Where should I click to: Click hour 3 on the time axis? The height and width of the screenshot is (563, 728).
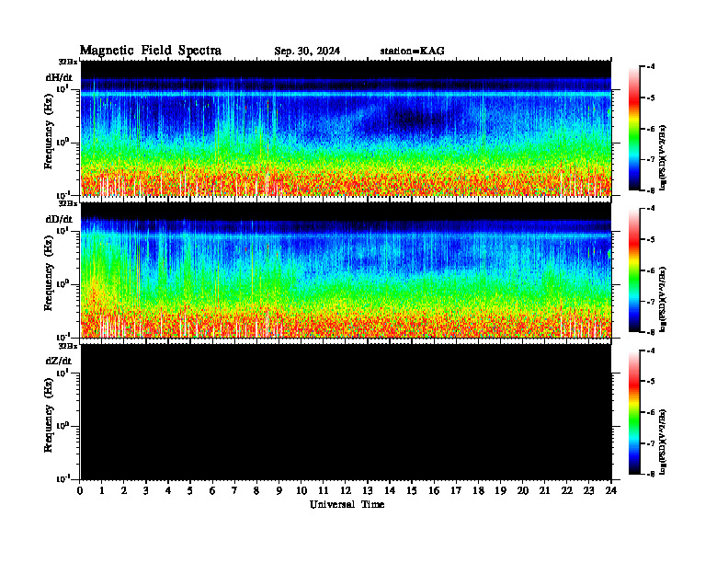[x=146, y=491]
